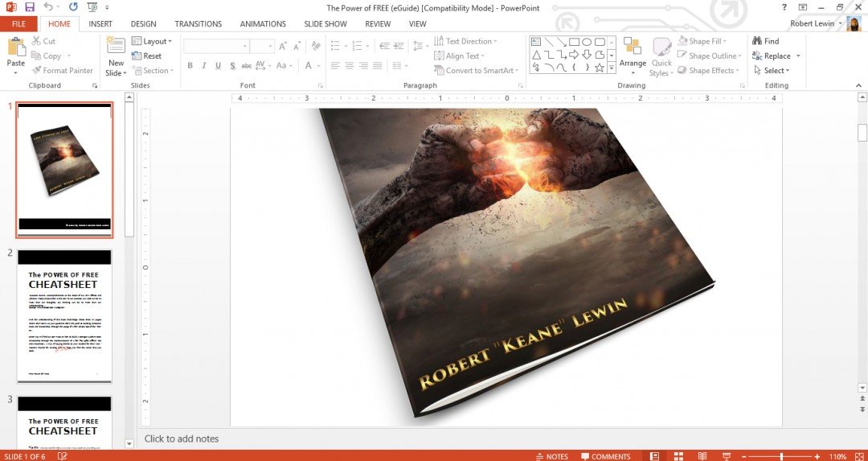
Task: Choose the Right Arrow shape
Action: point(574,55)
